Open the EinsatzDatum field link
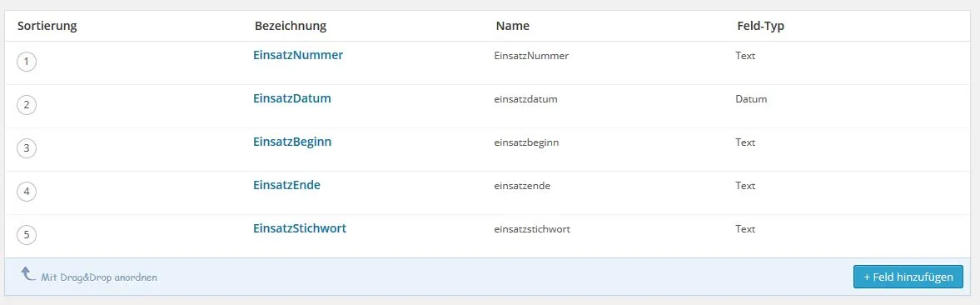980x305 pixels. click(292, 98)
